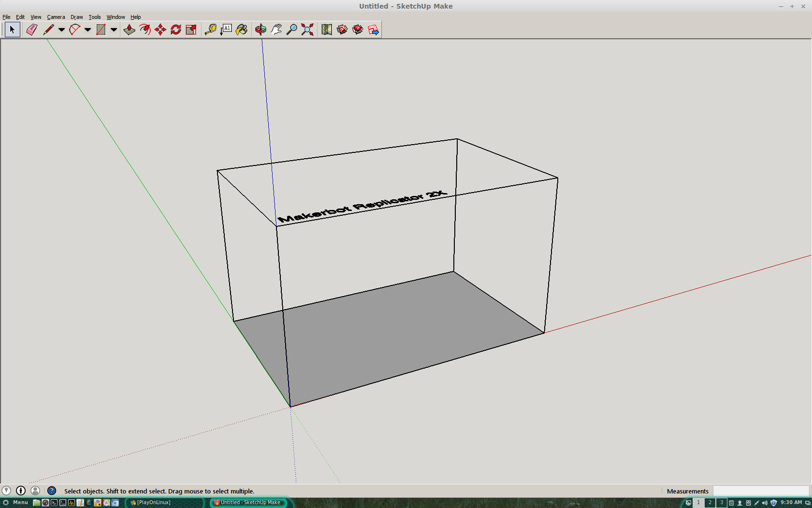Click the credits person status bar icon

tap(21, 491)
